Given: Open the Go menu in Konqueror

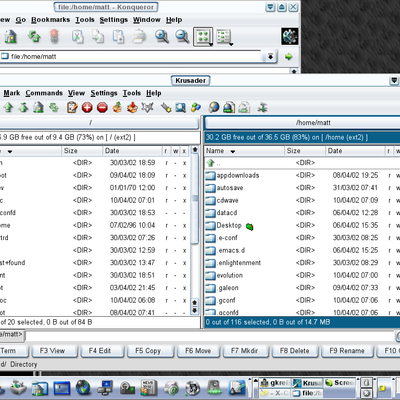Looking at the screenshot, I should [21, 20].
